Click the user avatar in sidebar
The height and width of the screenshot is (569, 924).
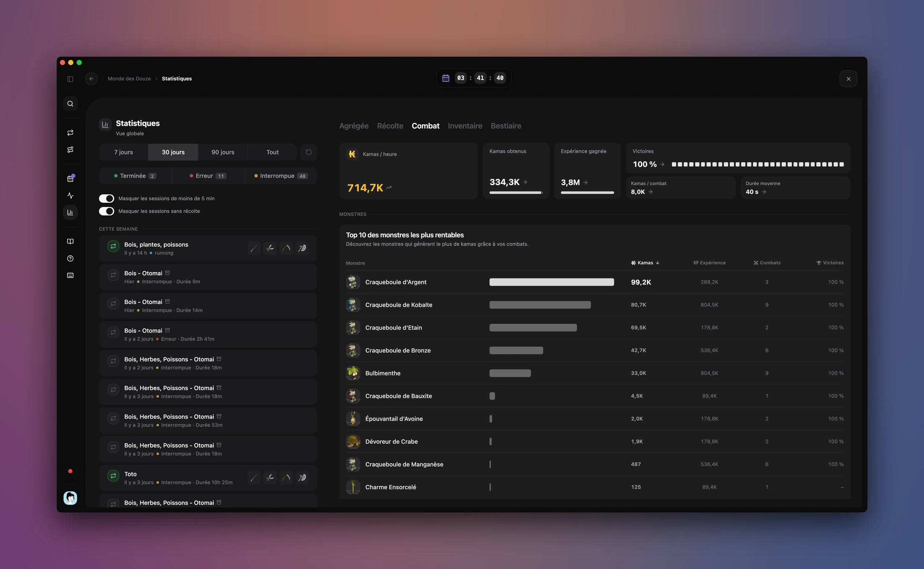coord(70,498)
